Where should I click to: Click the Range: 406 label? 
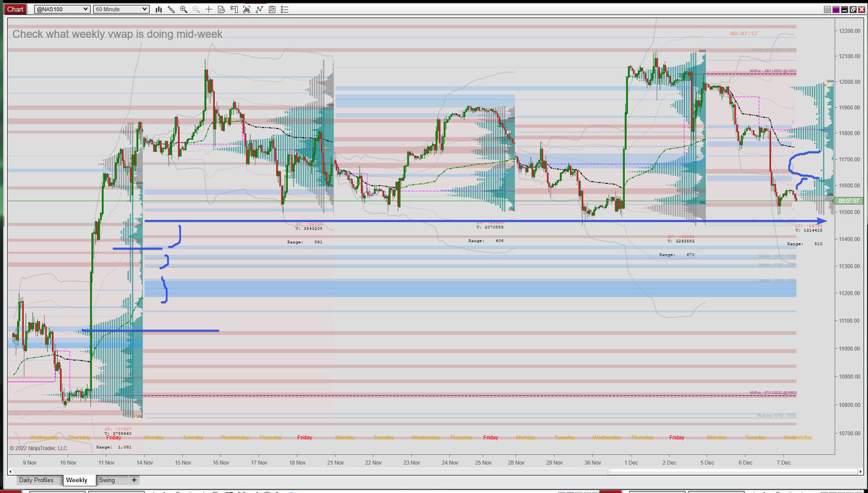486,240
